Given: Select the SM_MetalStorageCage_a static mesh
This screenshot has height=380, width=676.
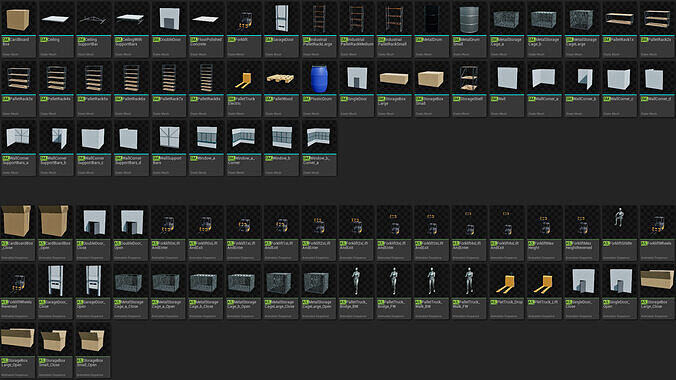Looking at the screenshot, I should pos(507,29).
